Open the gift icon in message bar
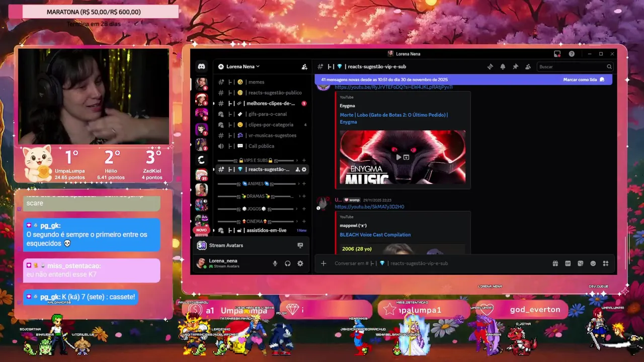The width and height of the screenshot is (644, 362). [x=555, y=263]
